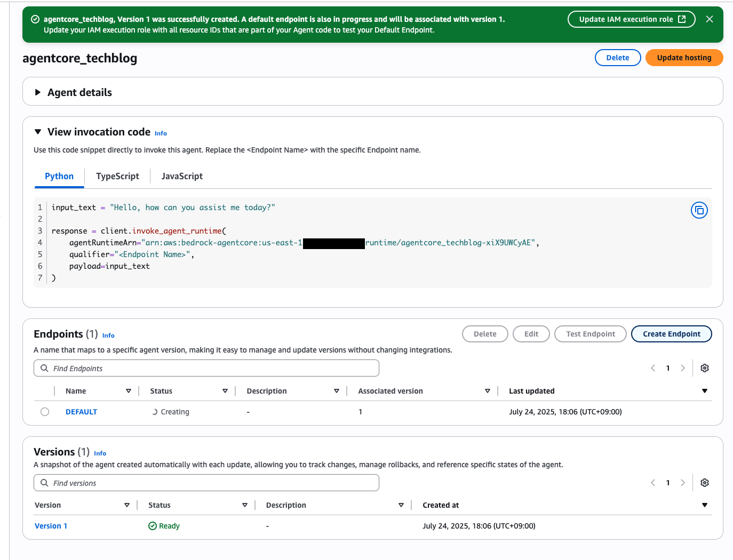Click the agentcore_techblog page heading
The width and height of the screenshot is (733, 560).
coord(79,58)
